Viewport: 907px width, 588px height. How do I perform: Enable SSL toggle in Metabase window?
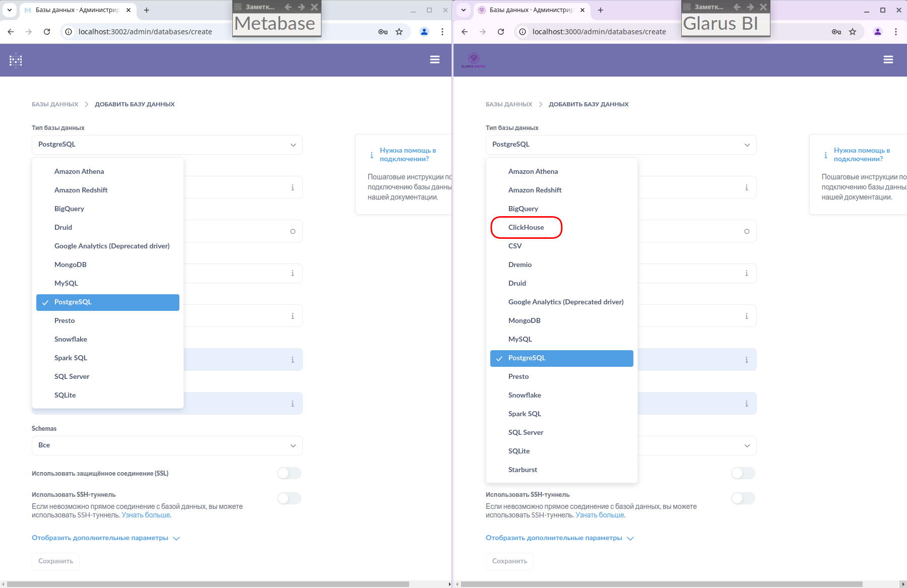[x=289, y=473]
